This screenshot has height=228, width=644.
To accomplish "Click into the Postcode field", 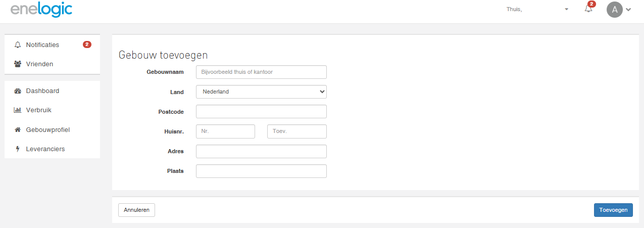I will click(261, 111).
